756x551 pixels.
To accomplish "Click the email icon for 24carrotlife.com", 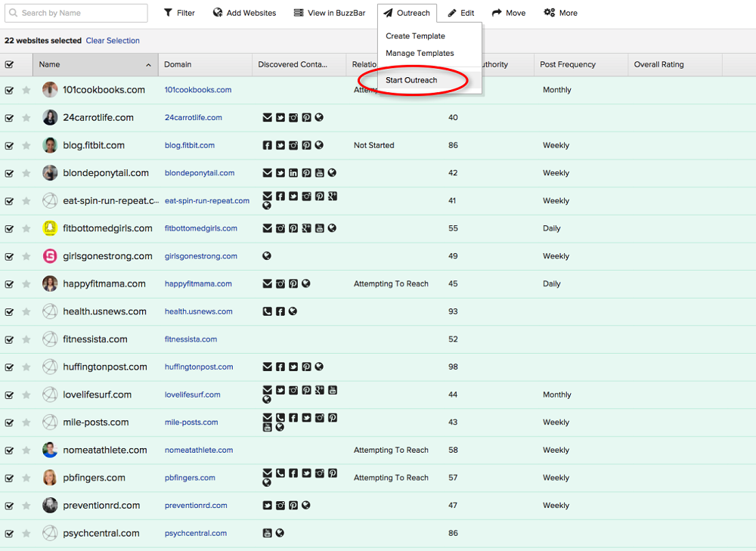I will [x=267, y=117].
